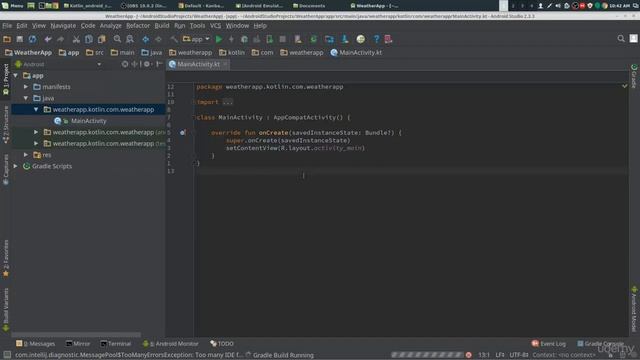This screenshot has height=360, width=640.
Task: Click the Find magnifier icon in toolbar
Action: (x=117, y=39)
